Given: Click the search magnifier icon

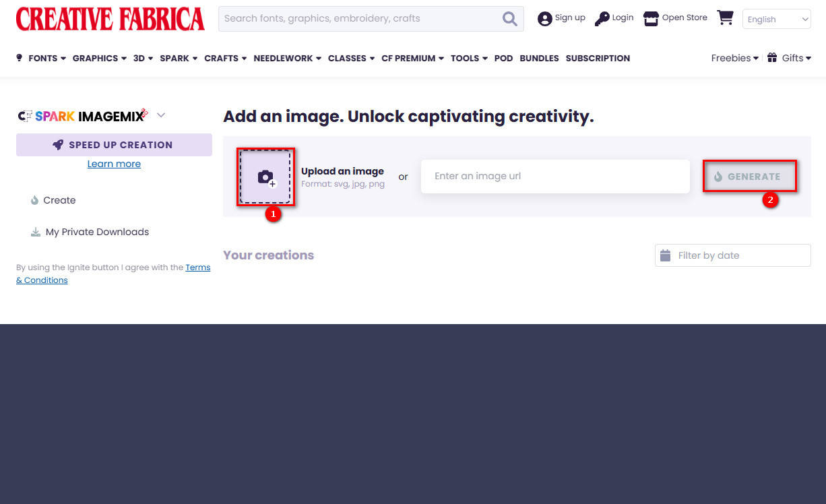Looking at the screenshot, I should coord(510,19).
